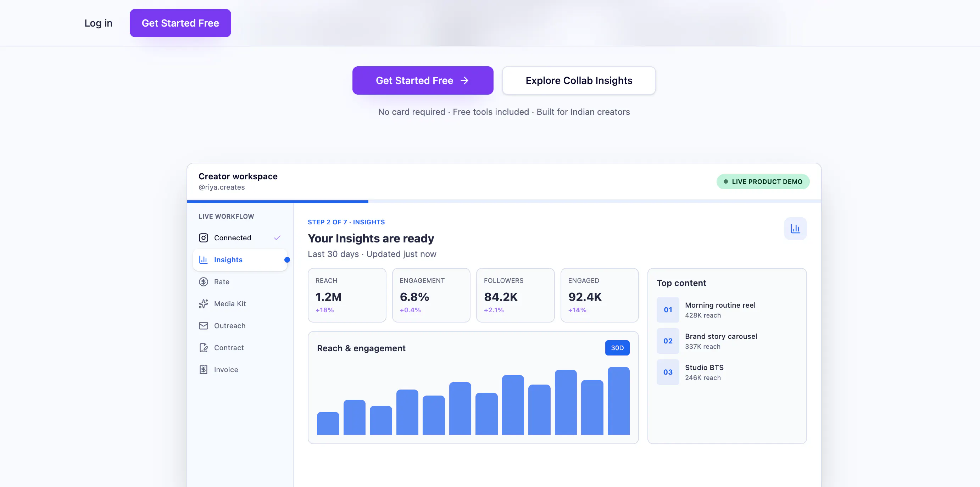Click the LIVE PRODUCT DEMO badge
Viewport: 980px width, 487px height.
[763, 182]
